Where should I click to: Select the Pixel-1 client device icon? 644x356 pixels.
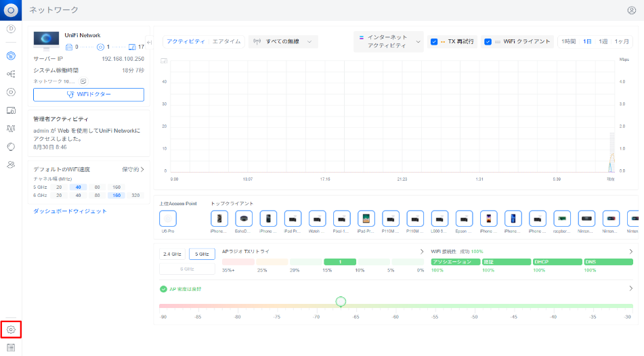click(342, 219)
